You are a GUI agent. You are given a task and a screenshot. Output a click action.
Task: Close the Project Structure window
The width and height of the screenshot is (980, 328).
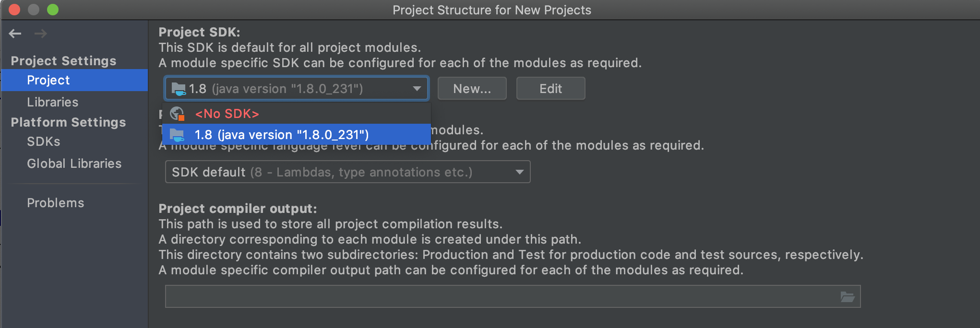point(14,10)
